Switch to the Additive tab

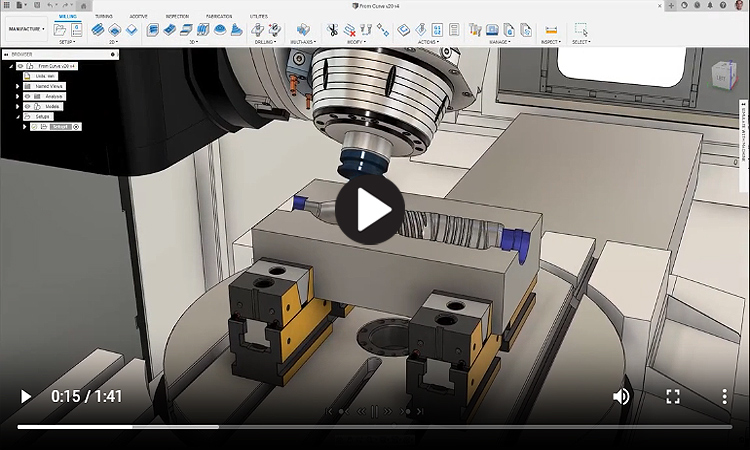click(138, 16)
